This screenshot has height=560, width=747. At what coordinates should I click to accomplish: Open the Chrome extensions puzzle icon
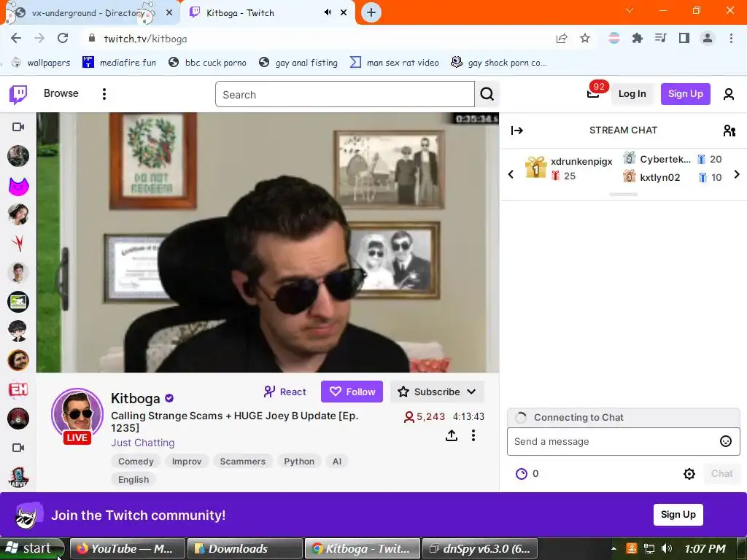[x=638, y=39]
